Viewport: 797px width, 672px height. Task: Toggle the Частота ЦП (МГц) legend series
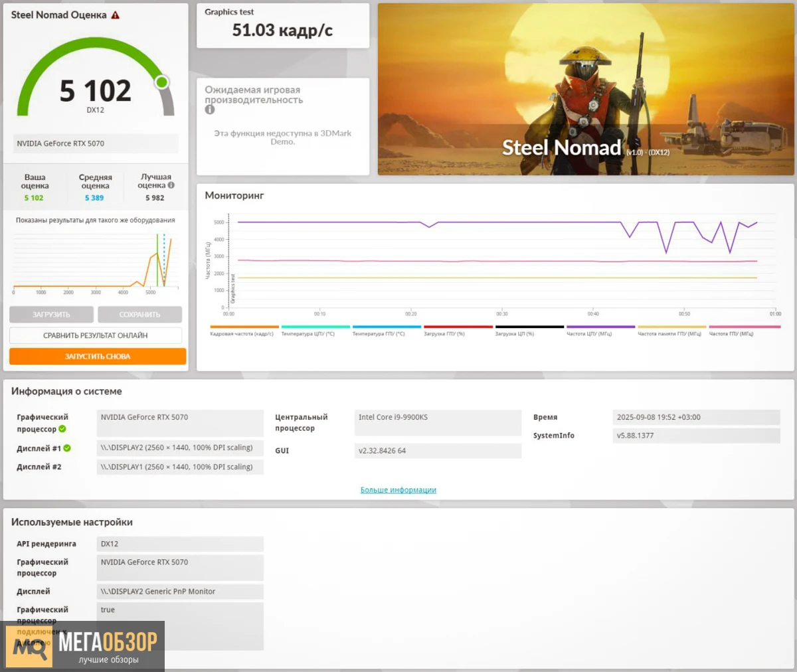[x=600, y=331]
